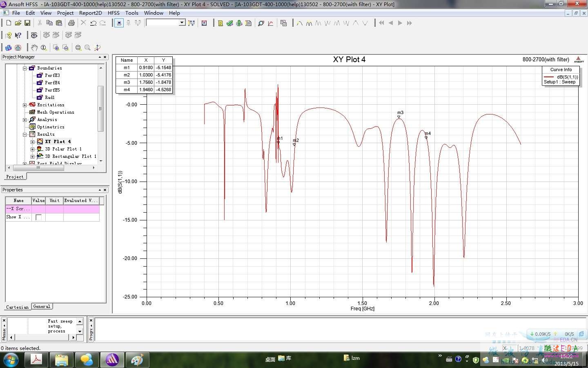Image resolution: width=588 pixels, height=368 pixels.
Task: Open the Tools menu
Action: (x=131, y=13)
